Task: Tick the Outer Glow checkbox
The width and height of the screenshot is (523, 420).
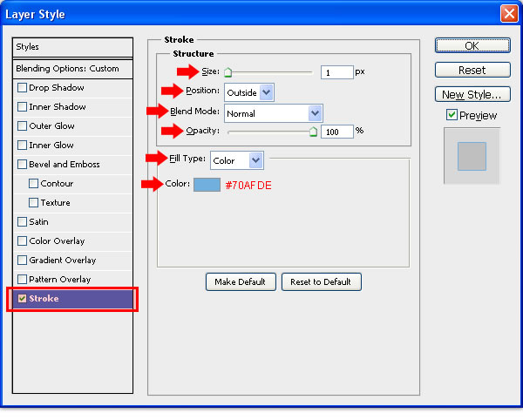Action: pos(22,126)
